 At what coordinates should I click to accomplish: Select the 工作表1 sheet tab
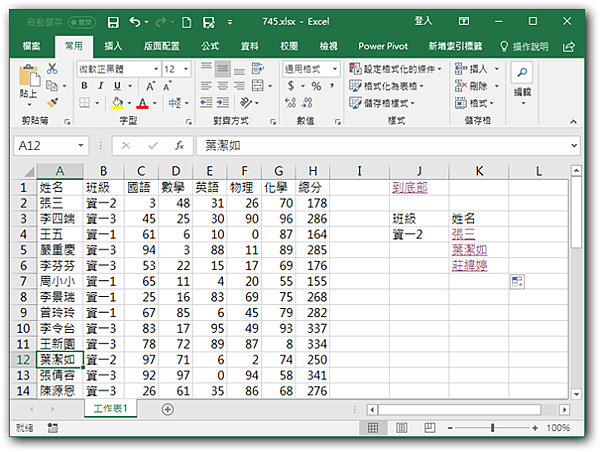pos(111,409)
